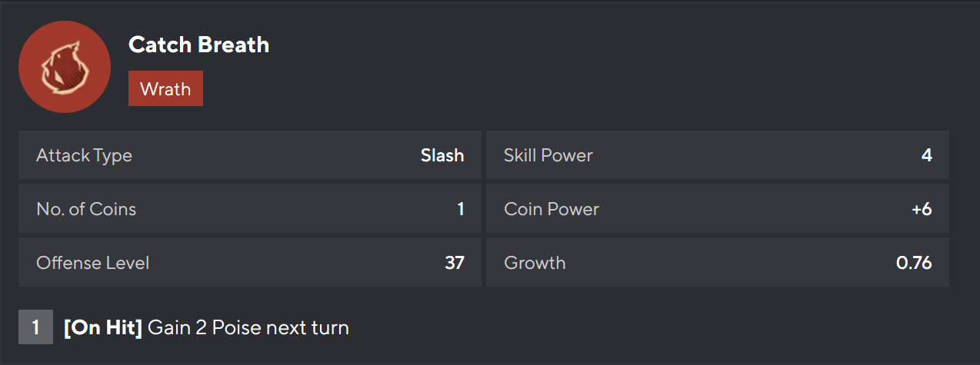Image resolution: width=980 pixels, height=365 pixels.
Task: Click the word Poise in effect description
Action: coord(236,328)
